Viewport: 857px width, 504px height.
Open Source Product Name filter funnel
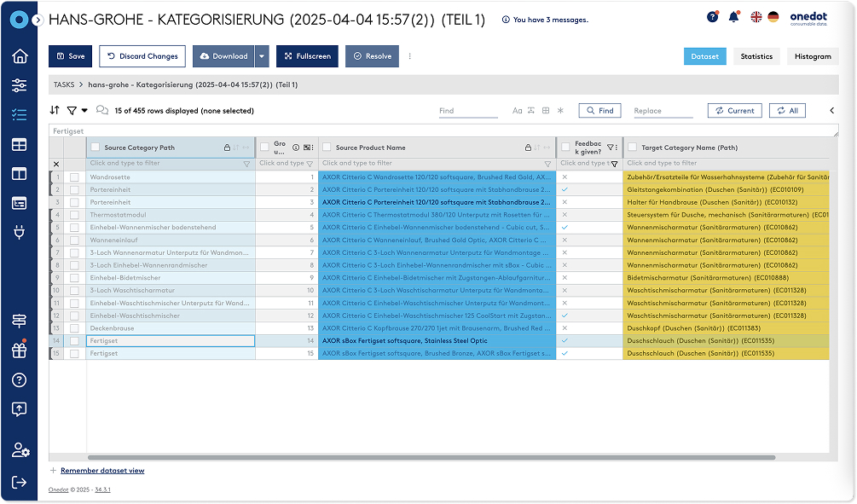pyautogui.click(x=547, y=164)
